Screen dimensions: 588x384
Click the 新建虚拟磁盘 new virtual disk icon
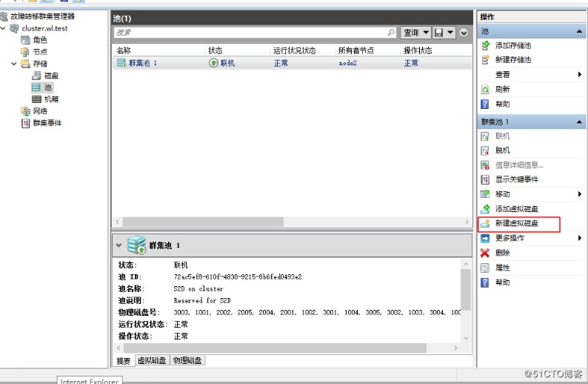485,223
